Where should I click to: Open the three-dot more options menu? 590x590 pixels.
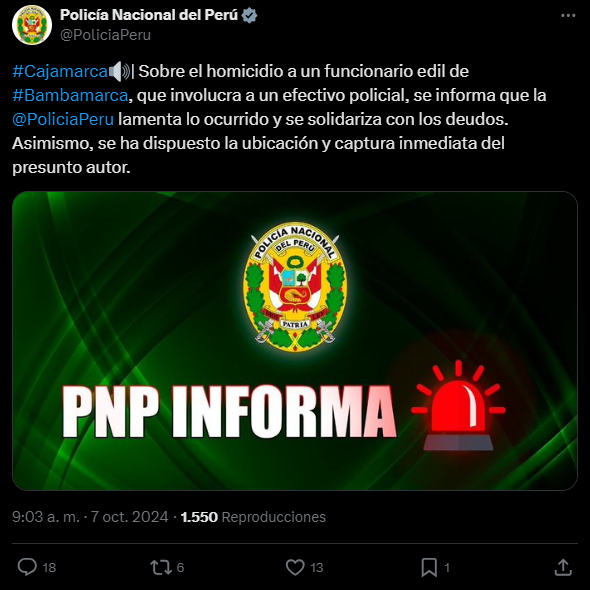tap(568, 15)
